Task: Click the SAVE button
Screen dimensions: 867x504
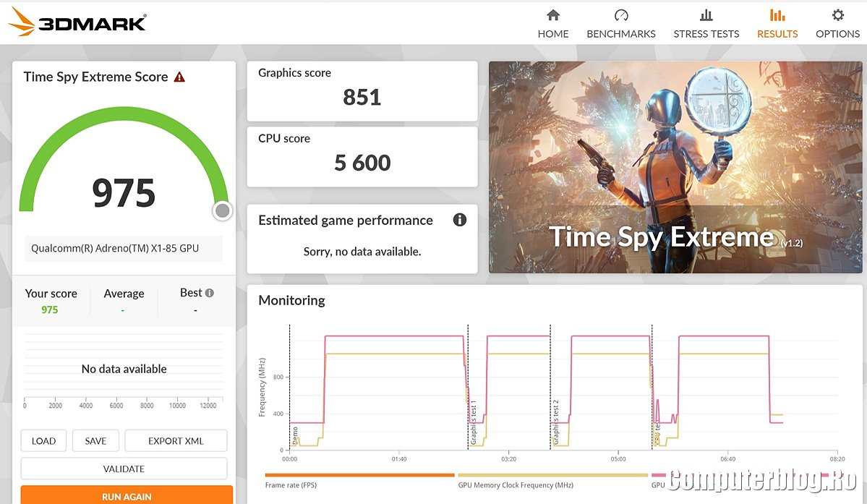Action: 95,441
